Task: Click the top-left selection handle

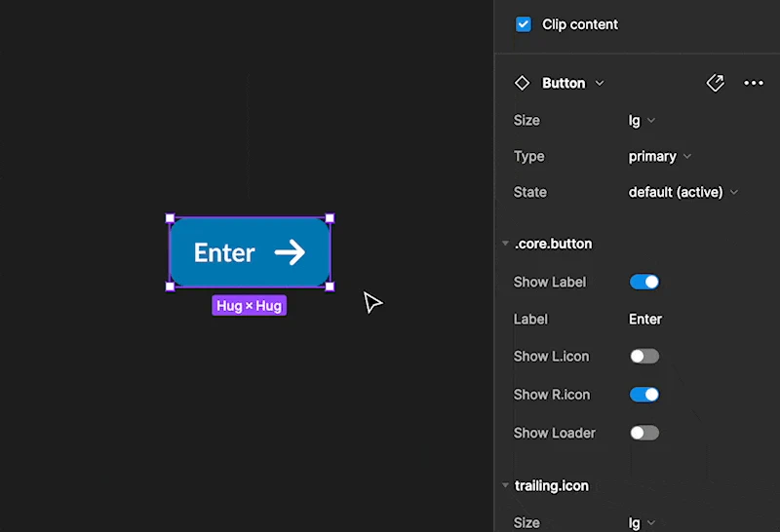Action: (170, 218)
